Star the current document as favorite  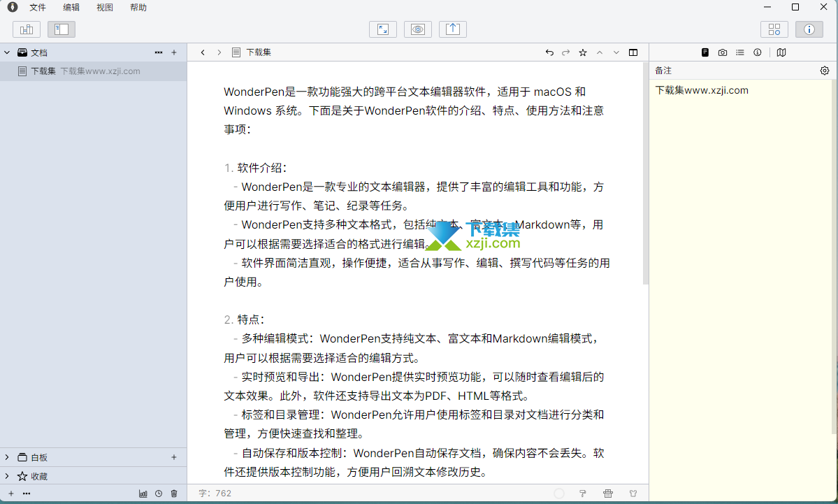point(583,52)
